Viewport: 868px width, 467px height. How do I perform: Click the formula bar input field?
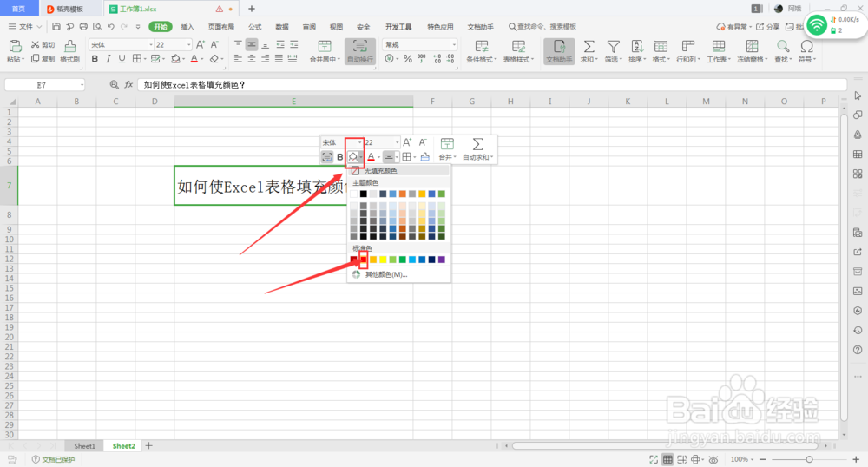click(491, 85)
